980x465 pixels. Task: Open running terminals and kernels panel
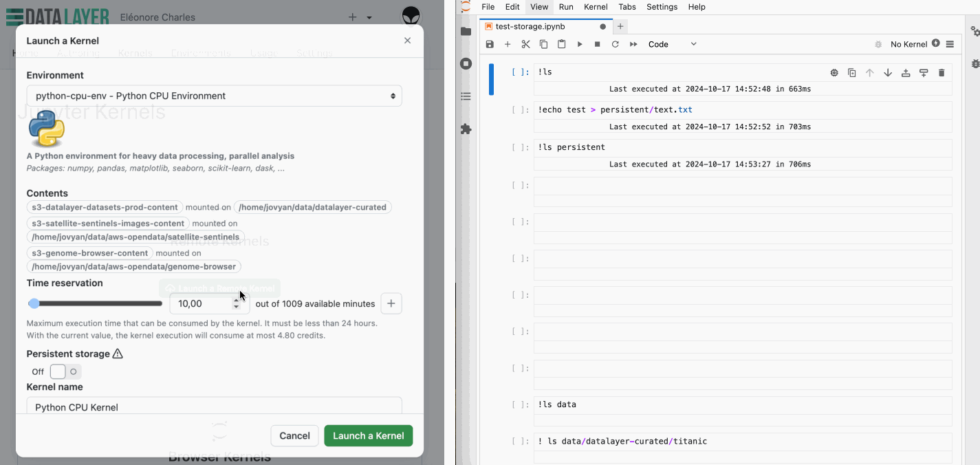point(466,64)
